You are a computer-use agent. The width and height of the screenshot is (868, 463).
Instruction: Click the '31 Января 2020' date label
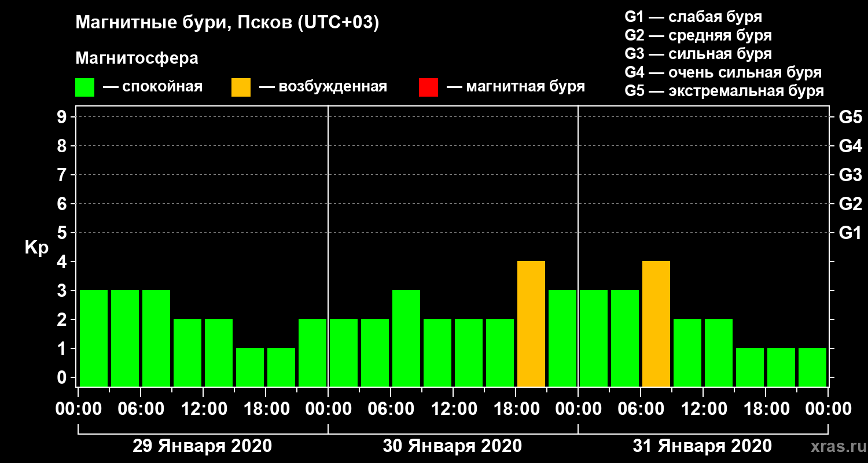702,446
